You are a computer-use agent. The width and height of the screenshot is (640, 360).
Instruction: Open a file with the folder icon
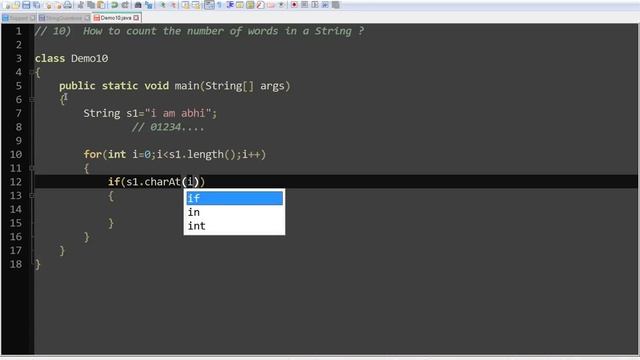click(x=16, y=5)
